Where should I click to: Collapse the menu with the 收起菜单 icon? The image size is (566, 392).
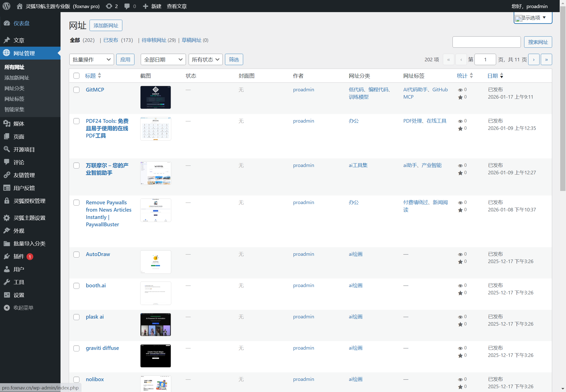[x=7, y=308]
